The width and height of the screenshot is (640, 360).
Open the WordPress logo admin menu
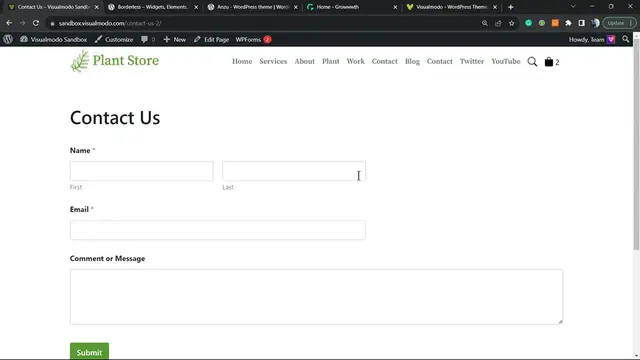[x=8, y=39]
